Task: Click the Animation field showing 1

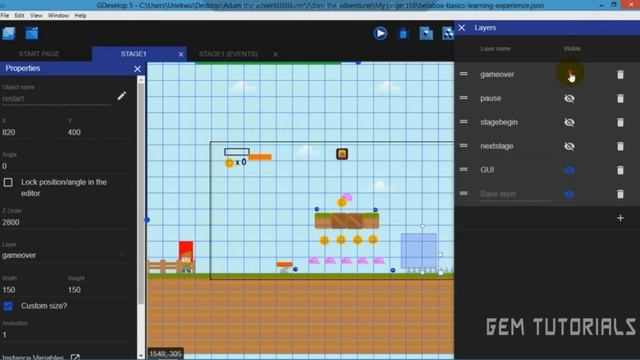Action: pos(65,335)
